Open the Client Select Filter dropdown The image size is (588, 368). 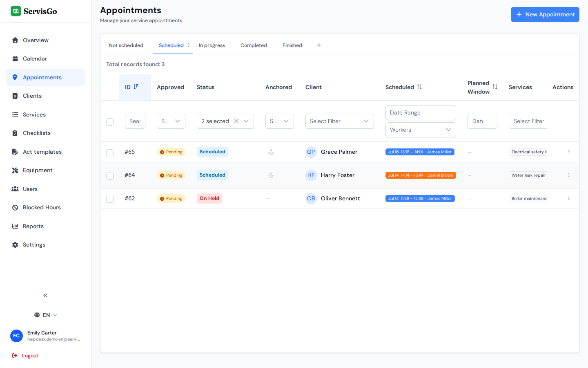click(x=340, y=121)
